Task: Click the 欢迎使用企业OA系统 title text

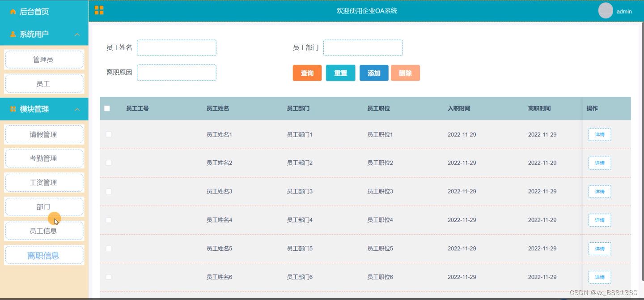Action: 367,11
